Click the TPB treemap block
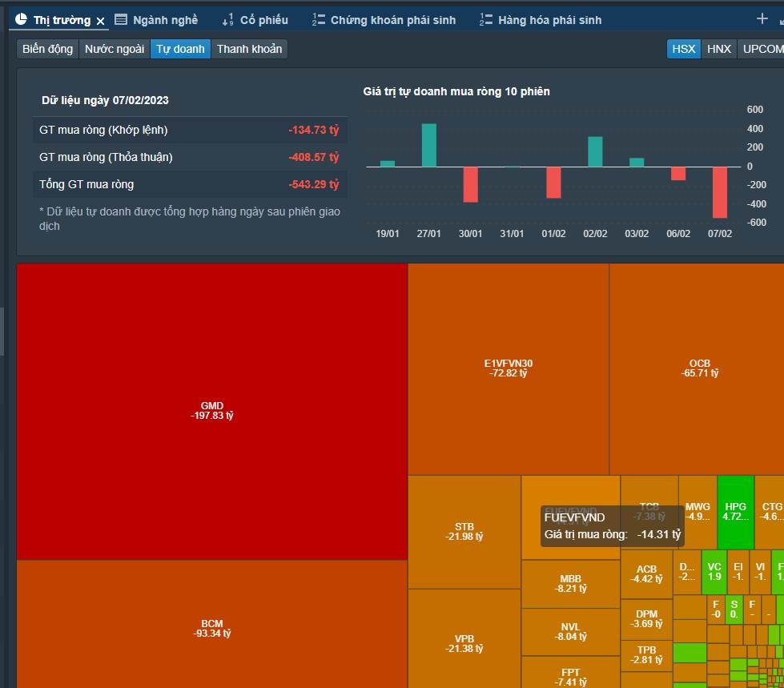Screen dimensions: 784x688 tap(646, 655)
